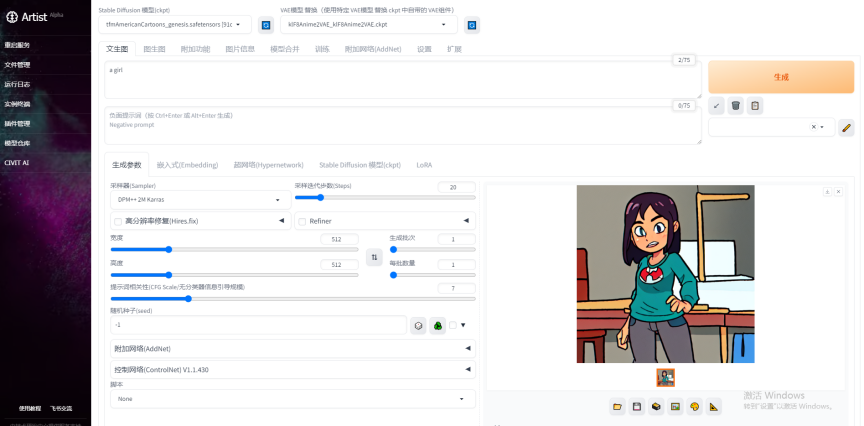Expand the extra seed options triangle
Viewport: 864px width, 426px height.
[463, 325]
